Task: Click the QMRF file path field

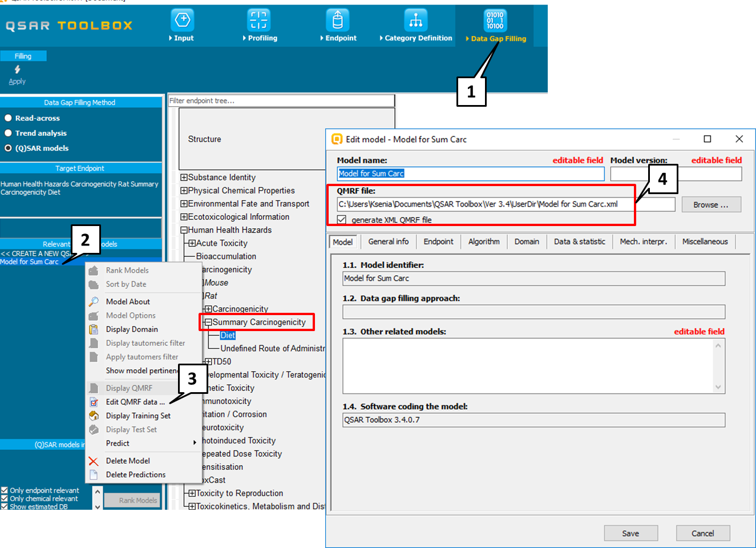Action: click(506, 204)
